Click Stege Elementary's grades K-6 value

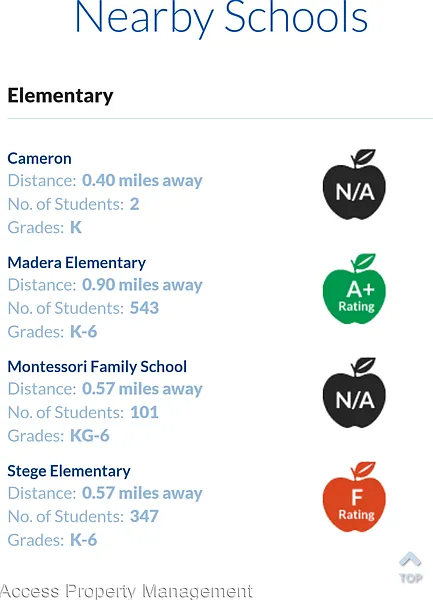(x=83, y=540)
